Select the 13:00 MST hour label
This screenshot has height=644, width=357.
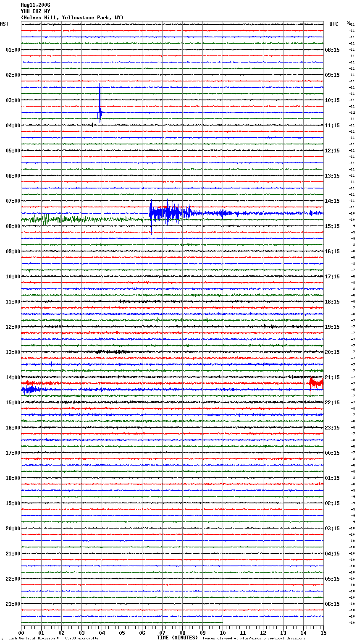[x=13, y=352]
